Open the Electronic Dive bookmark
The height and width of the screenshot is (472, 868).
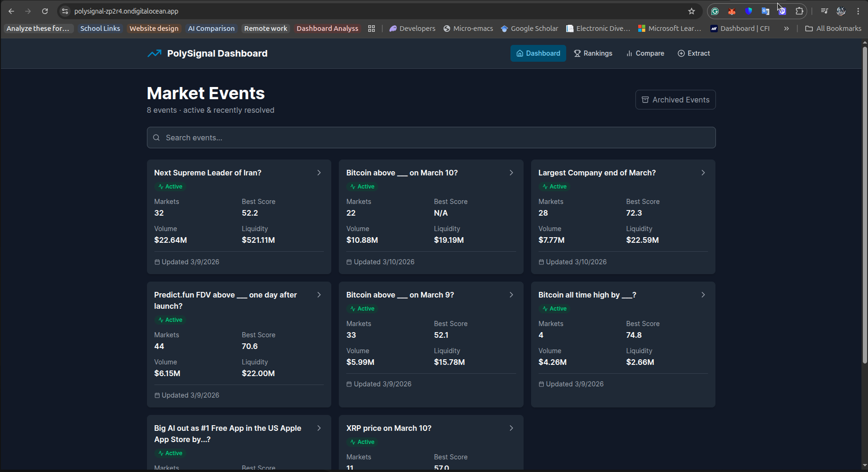click(x=598, y=29)
